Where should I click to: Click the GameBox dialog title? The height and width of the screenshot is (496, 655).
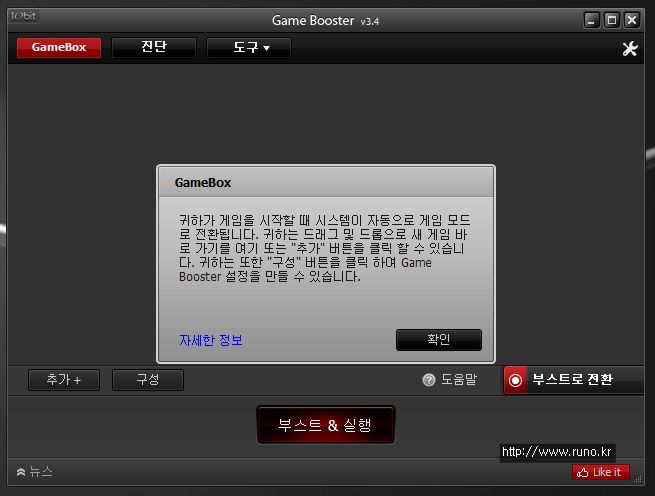coord(203,183)
